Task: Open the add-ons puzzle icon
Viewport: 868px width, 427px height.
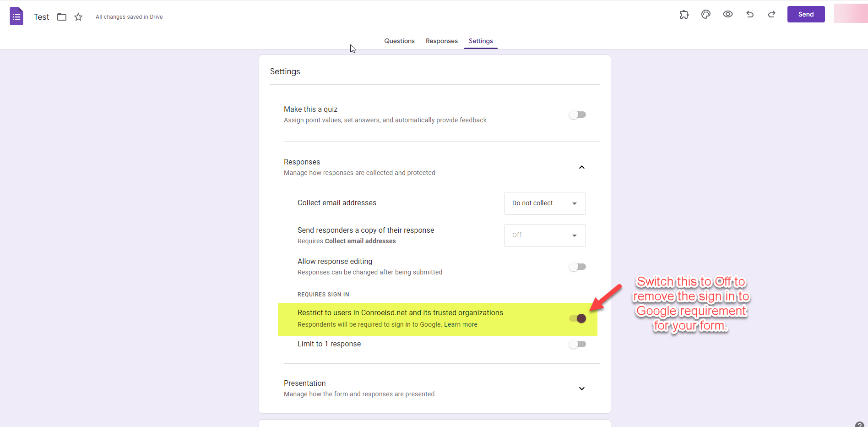Action: (x=684, y=14)
